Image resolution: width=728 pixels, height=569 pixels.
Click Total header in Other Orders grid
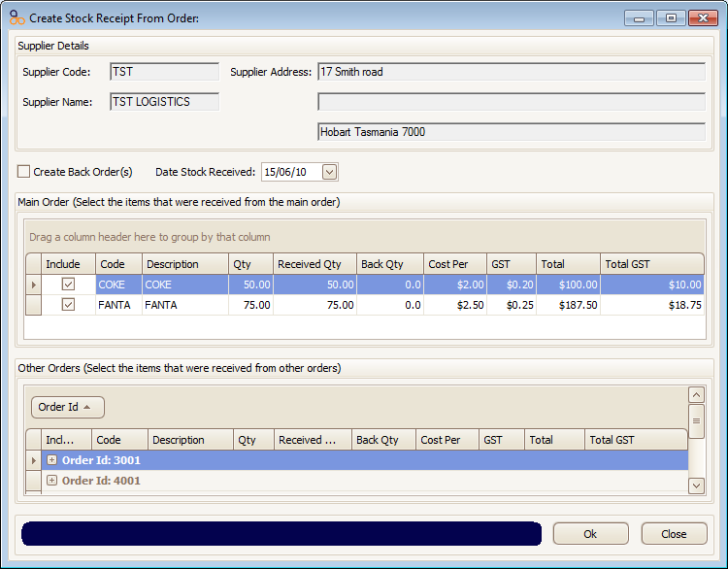tap(554, 440)
